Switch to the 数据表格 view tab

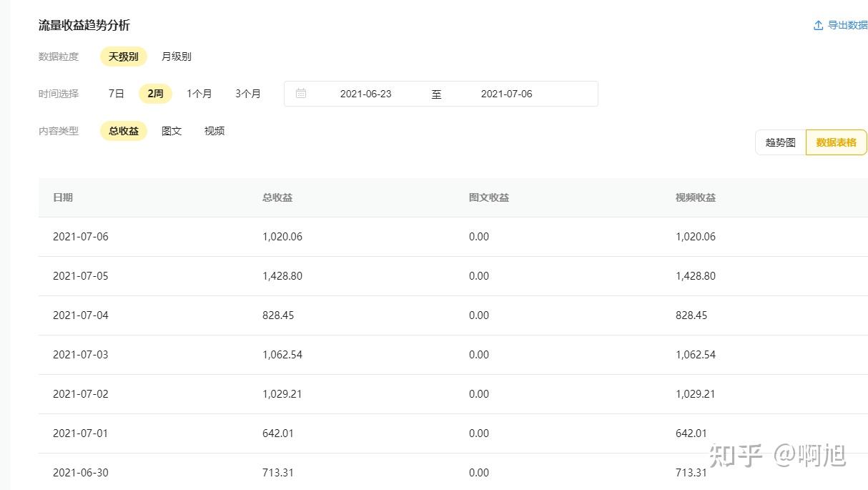pyautogui.click(x=837, y=142)
